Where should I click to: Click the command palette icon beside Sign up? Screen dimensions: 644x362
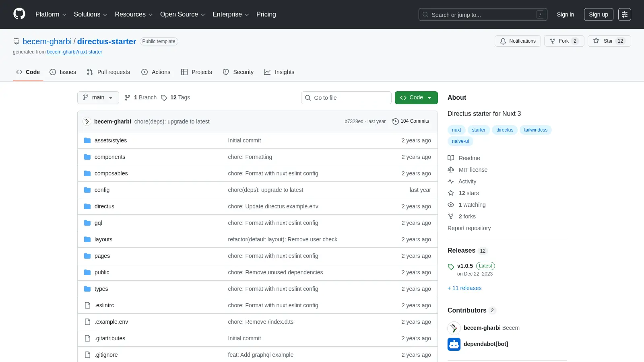625,14
